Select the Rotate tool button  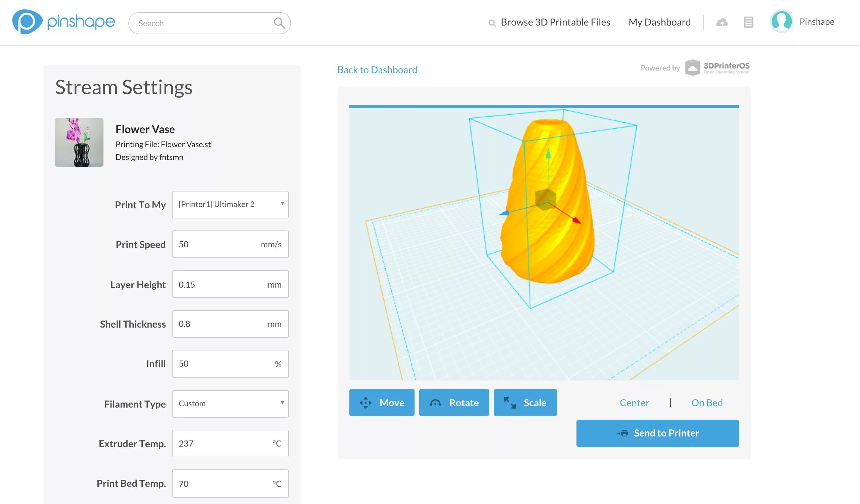(x=454, y=403)
